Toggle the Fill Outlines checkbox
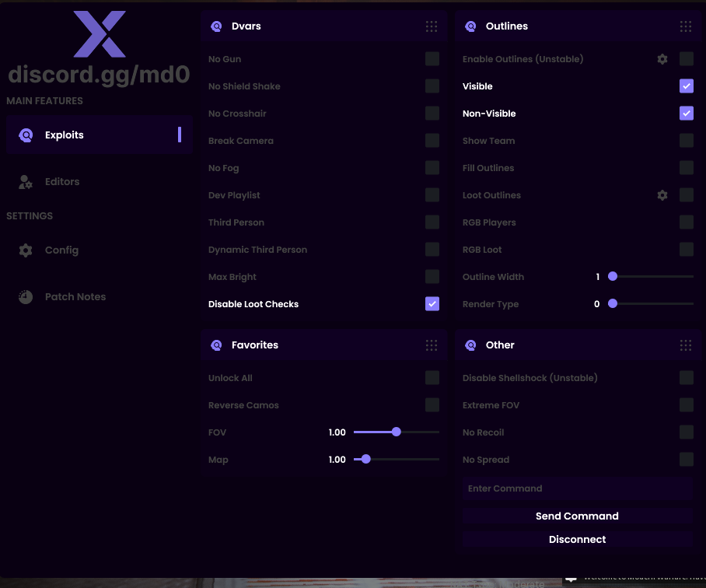Image resolution: width=706 pixels, height=588 pixels. [687, 167]
